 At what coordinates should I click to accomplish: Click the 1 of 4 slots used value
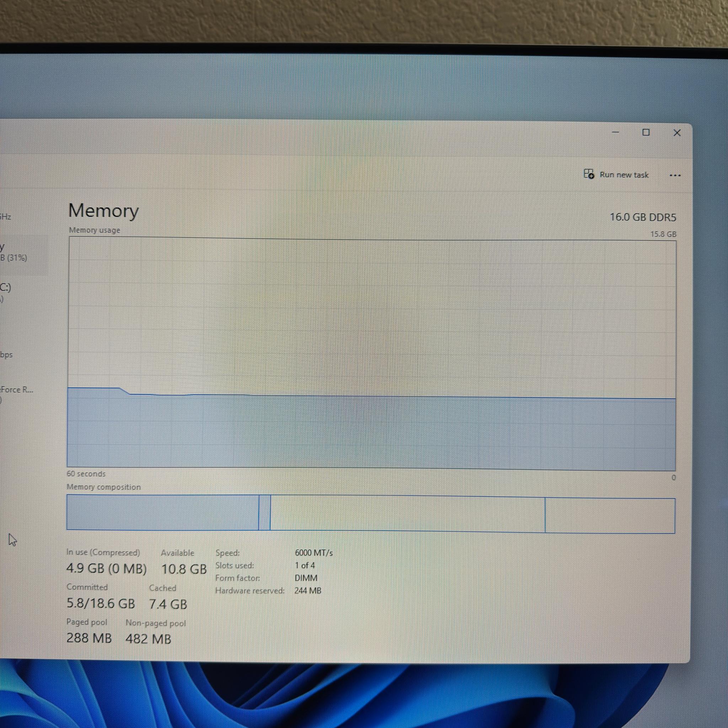coord(305,565)
